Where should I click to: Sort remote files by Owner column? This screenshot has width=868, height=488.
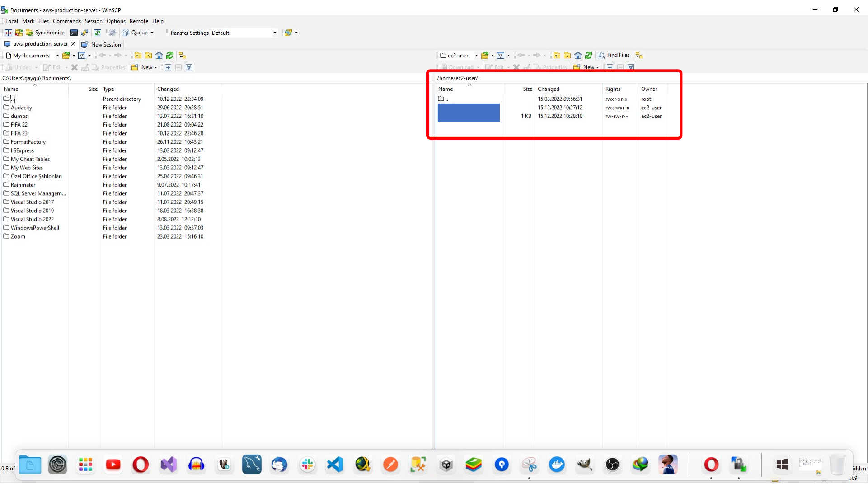tap(652, 89)
